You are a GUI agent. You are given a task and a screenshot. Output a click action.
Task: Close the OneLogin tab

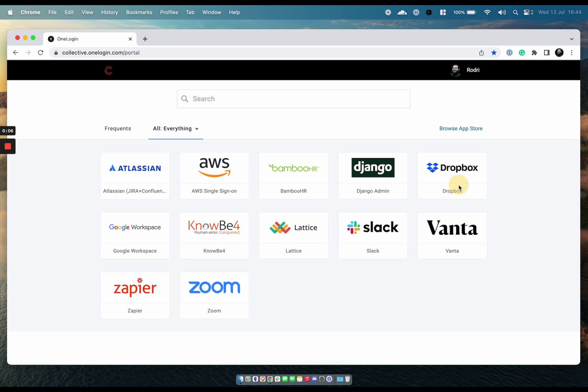[x=130, y=39]
